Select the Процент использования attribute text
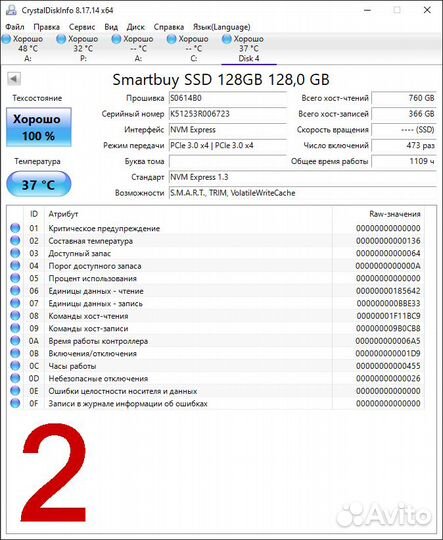The image size is (443, 540). click(92, 278)
